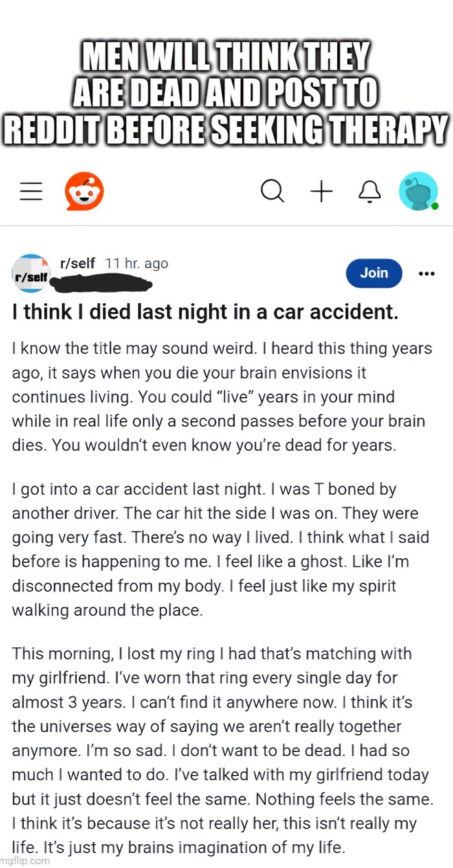453x868 pixels.
Task: Click paragraph starting 'I know the title'
Action: pyautogui.click(x=220, y=396)
